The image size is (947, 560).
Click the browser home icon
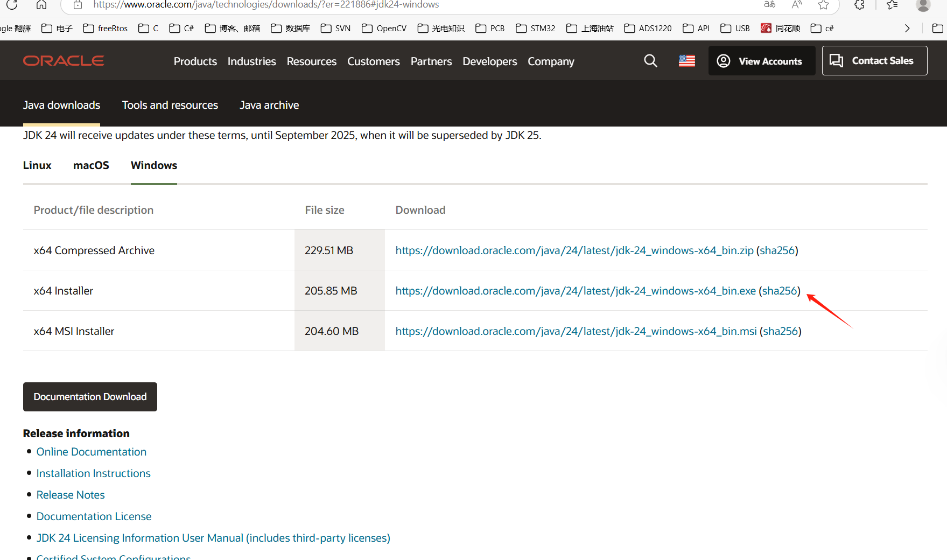[x=41, y=5]
